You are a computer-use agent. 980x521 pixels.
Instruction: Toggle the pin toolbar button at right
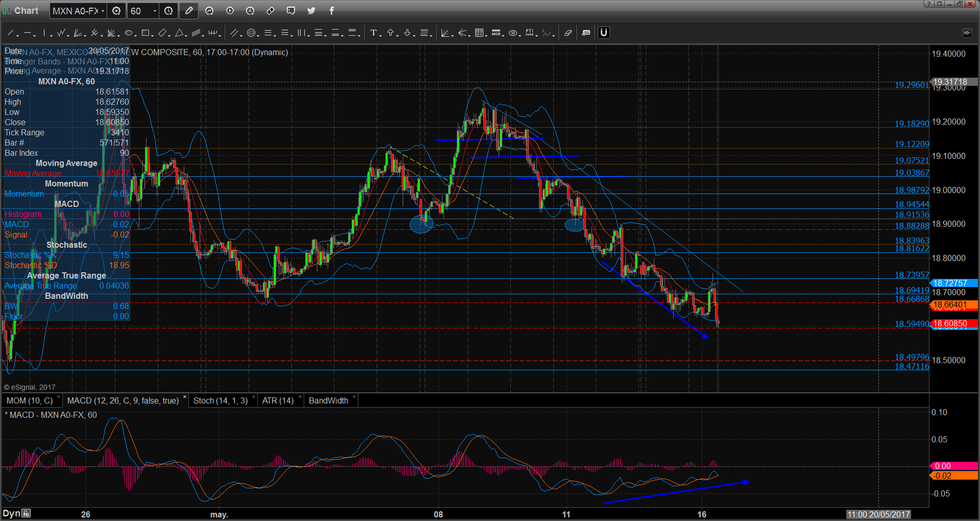click(x=967, y=33)
